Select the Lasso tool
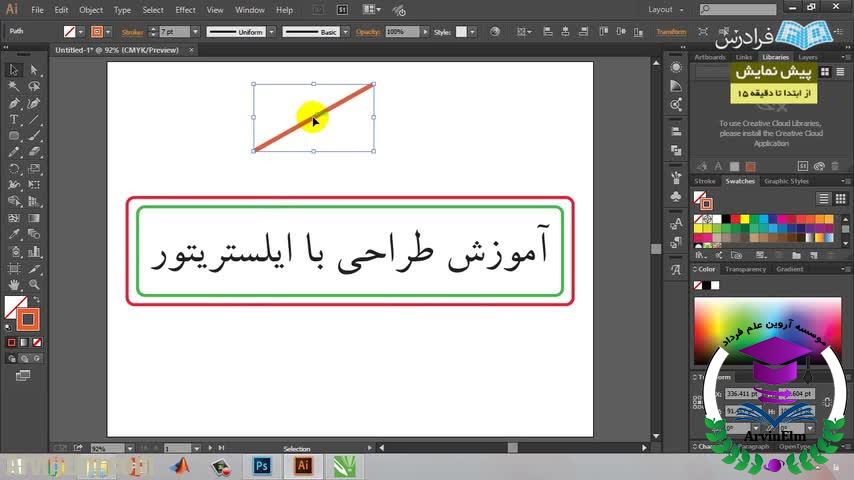Image resolution: width=854 pixels, height=480 pixels. 34,86
